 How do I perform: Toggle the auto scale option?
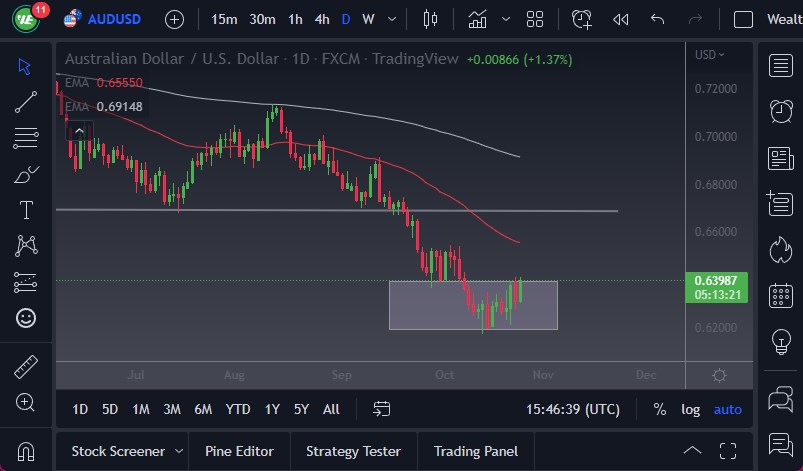tap(727, 409)
